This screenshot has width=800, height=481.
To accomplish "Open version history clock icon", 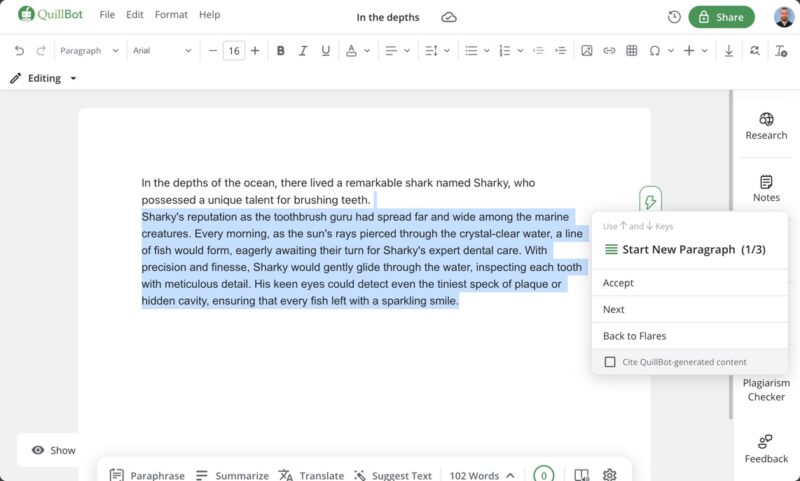I will pyautogui.click(x=674, y=17).
